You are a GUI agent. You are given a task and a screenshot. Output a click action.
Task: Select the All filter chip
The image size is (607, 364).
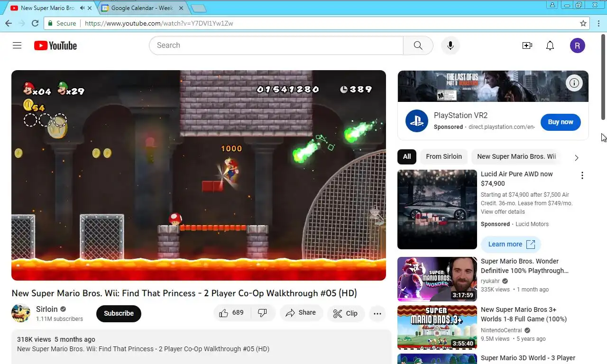pyautogui.click(x=407, y=156)
